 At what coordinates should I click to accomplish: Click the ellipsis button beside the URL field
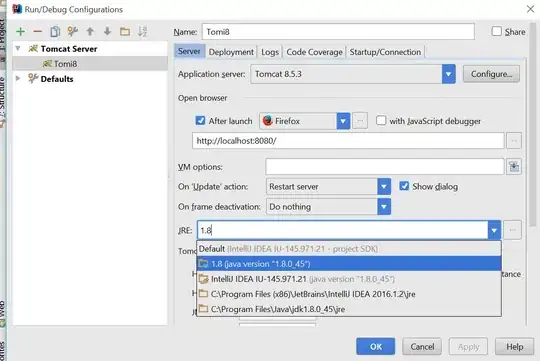(514, 141)
